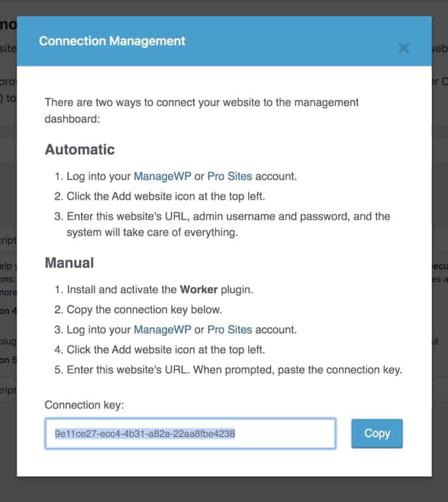The height and width of the screenshot is (502, 448).
Task: Click the "Connection key:" field label
Action: pyautogui.click(x=84, y=405)
